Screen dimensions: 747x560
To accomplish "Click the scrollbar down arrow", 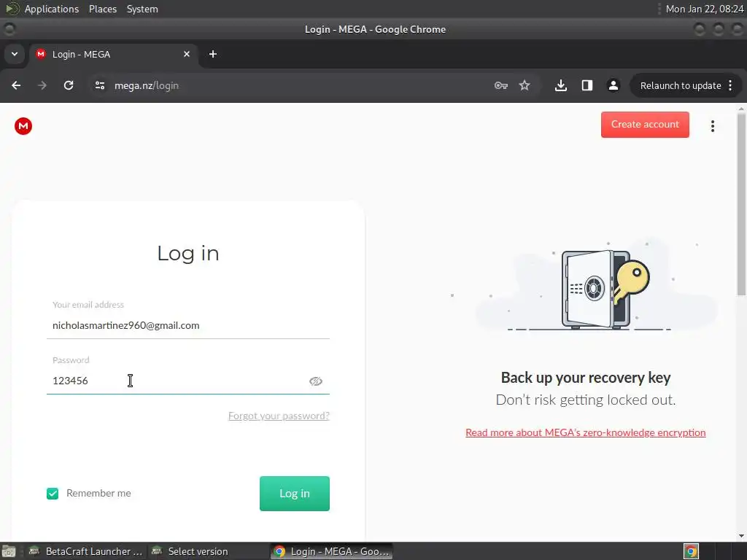I will tap(741, 536).
